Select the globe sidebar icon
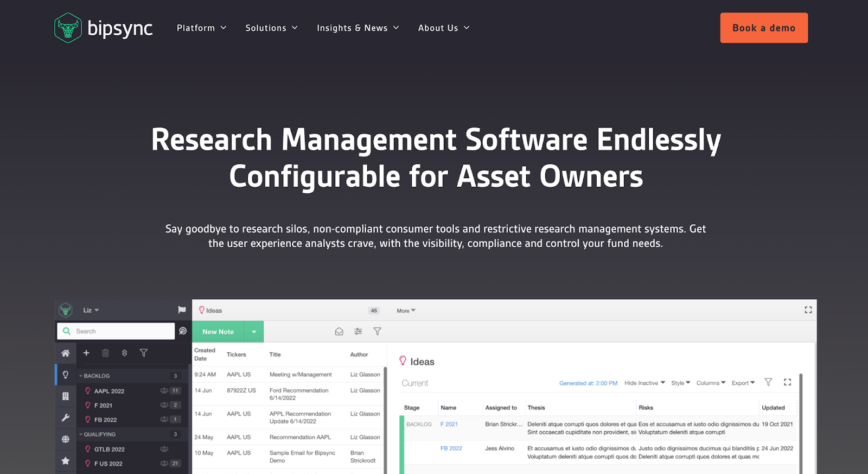The image size is (868, 474). click(x=66, y=439)
